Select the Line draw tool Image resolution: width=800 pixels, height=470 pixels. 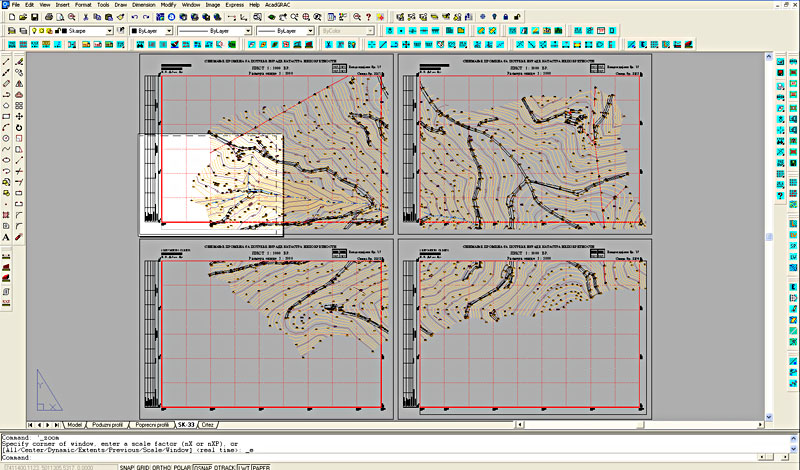click(7, 61)
